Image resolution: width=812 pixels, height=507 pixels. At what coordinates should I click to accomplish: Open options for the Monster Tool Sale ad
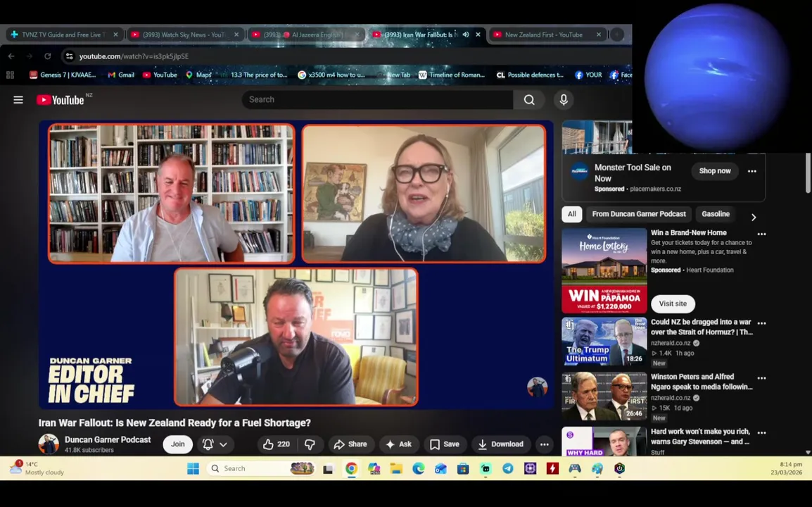752,171
